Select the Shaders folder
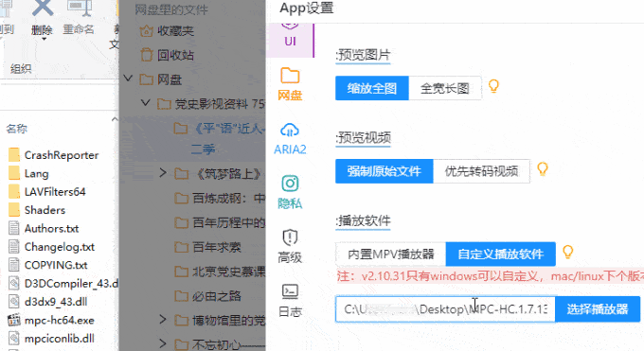Image resolution: width=644 pixels, height=351 pixels. coord(37,210)
